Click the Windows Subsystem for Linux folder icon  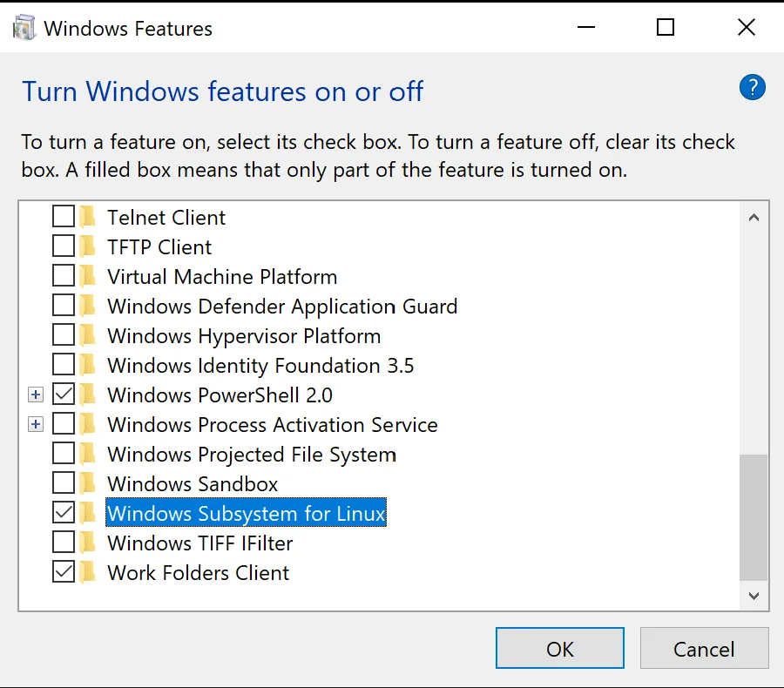coord(87,513)
